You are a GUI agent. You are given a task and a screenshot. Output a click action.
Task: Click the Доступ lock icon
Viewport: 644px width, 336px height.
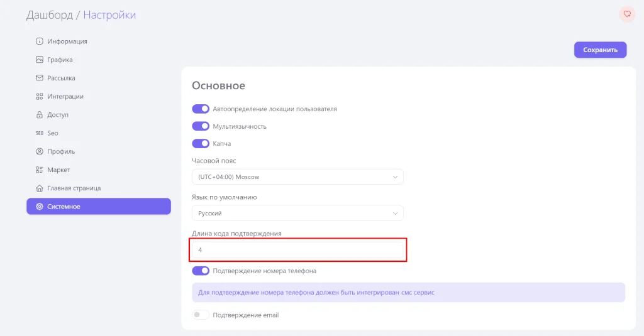point(40,115)
